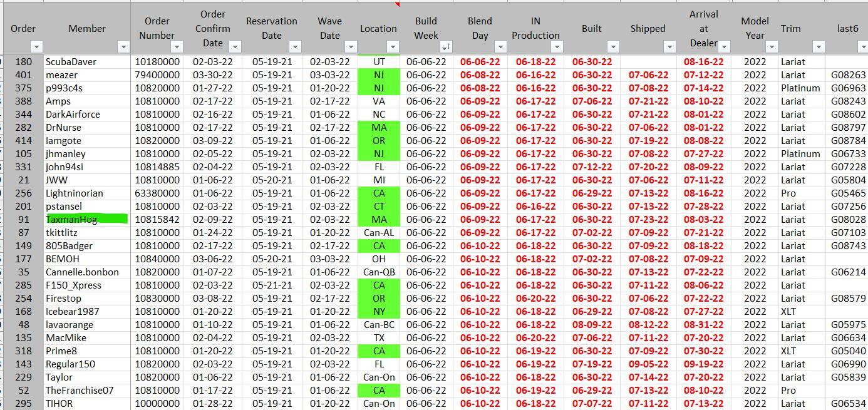
Task: Open the Reservation Date filter dropdown
Action: click(295, 47)
